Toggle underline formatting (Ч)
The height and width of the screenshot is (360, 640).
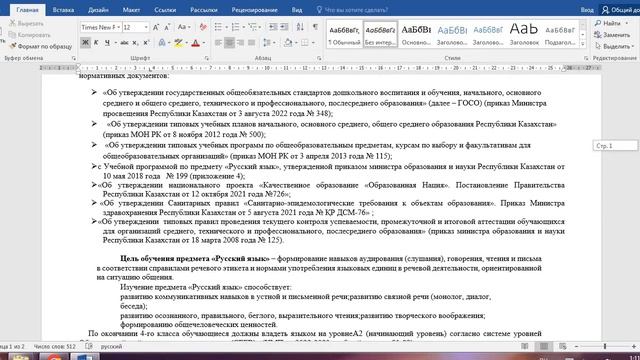pos(107,42)
